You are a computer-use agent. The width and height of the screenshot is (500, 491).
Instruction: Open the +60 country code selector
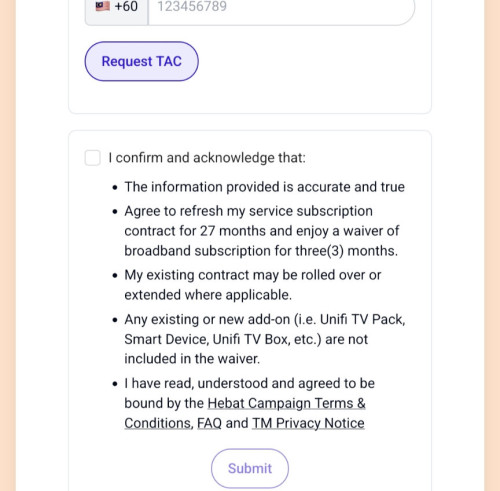click(x=117, y=7)
